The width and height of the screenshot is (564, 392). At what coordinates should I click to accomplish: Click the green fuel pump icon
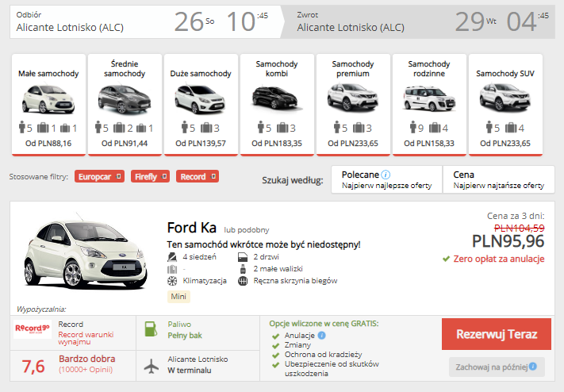[x=151, y=329]
